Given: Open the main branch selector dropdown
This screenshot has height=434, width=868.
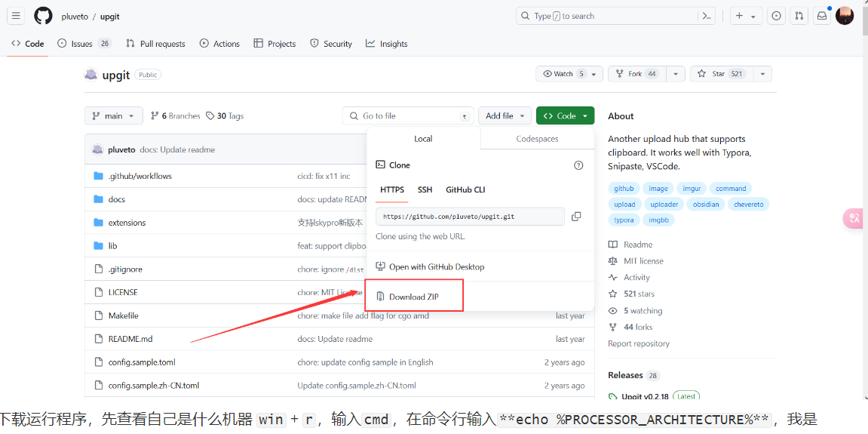Looking at the screenshot, I should click(x=113, y=115).
